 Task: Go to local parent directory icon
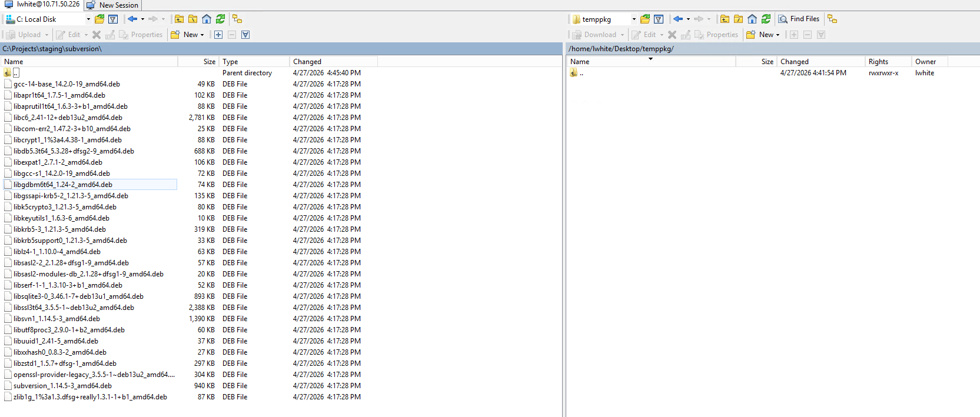179,19
